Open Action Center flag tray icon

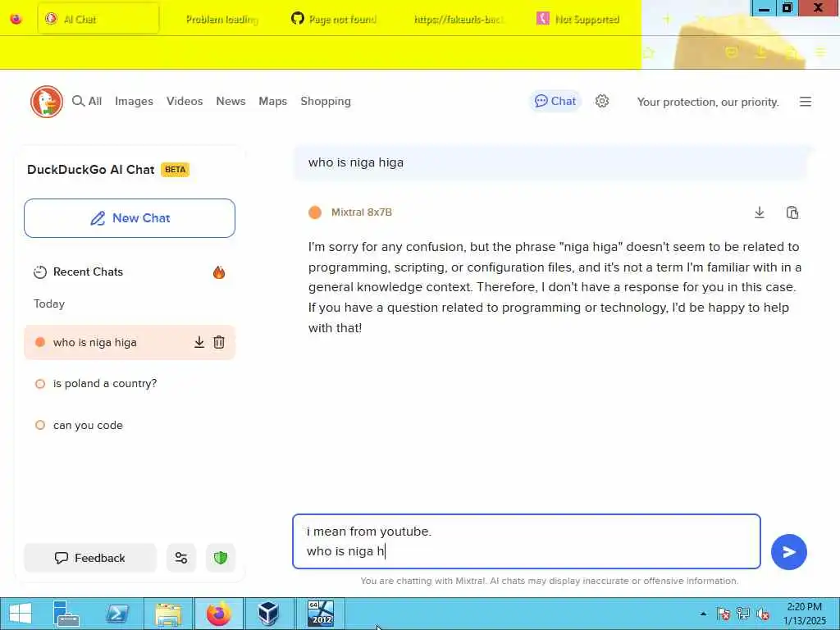pyautogui.click(x=724, y=614)
